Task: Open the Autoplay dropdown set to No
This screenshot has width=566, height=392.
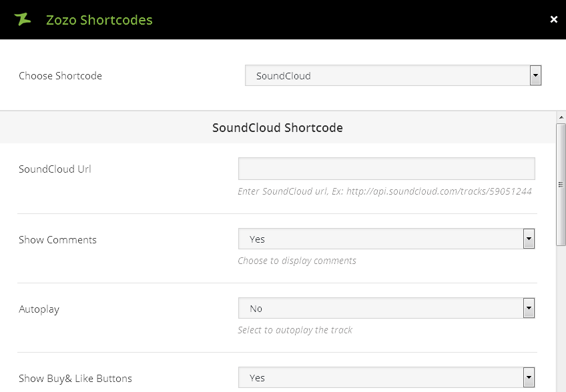Action: (x=386, y=308)
